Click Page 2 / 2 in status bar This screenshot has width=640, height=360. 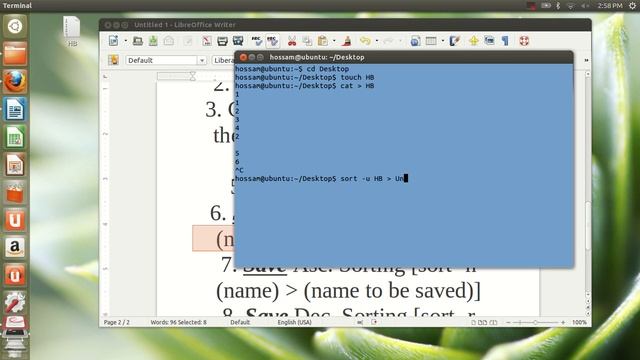[117, 322]
